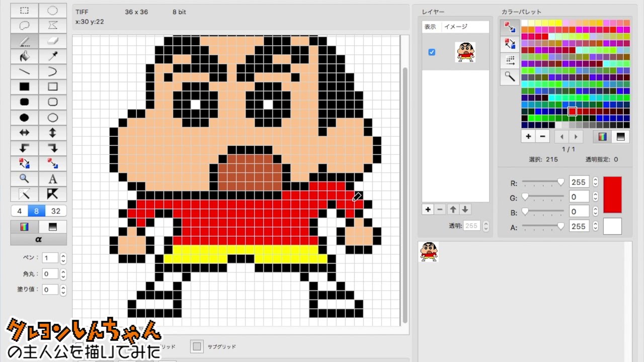This screenshot has height=362, width=644.
Task: Pick the outlined ellipse shape tool
Action: point(52,118)
